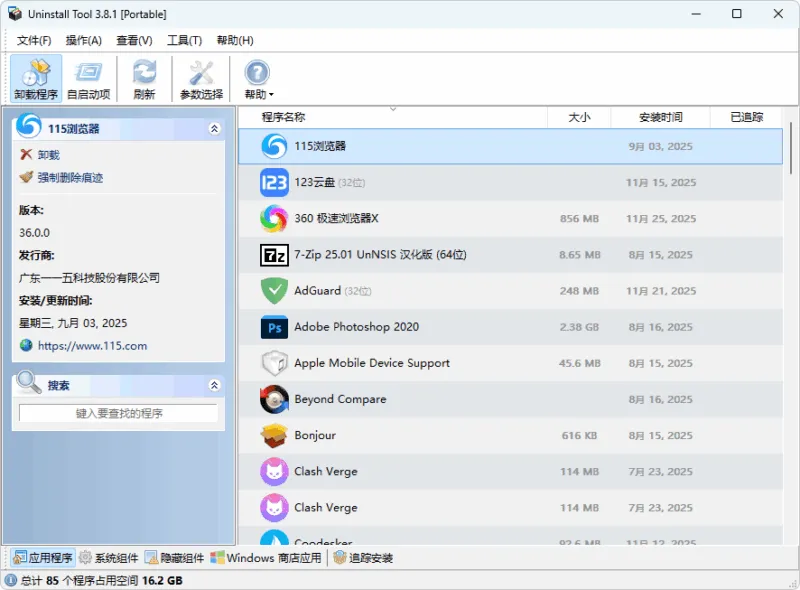Select the 9月 03, 2025 install date cell
The width and height of the screenshot is (800, 590).
click(x=660, y=146)
